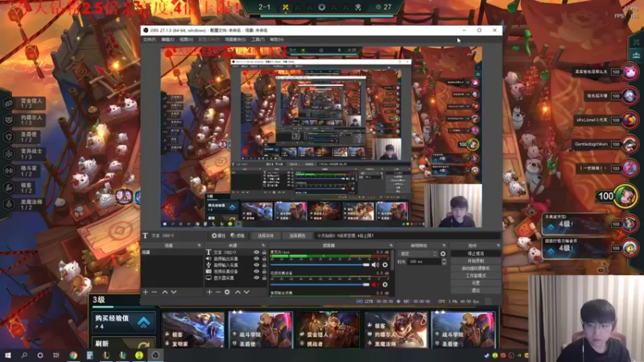Open the Windows Start menu
Viewport: 644px width, 362px height.
tap(7, 355)
